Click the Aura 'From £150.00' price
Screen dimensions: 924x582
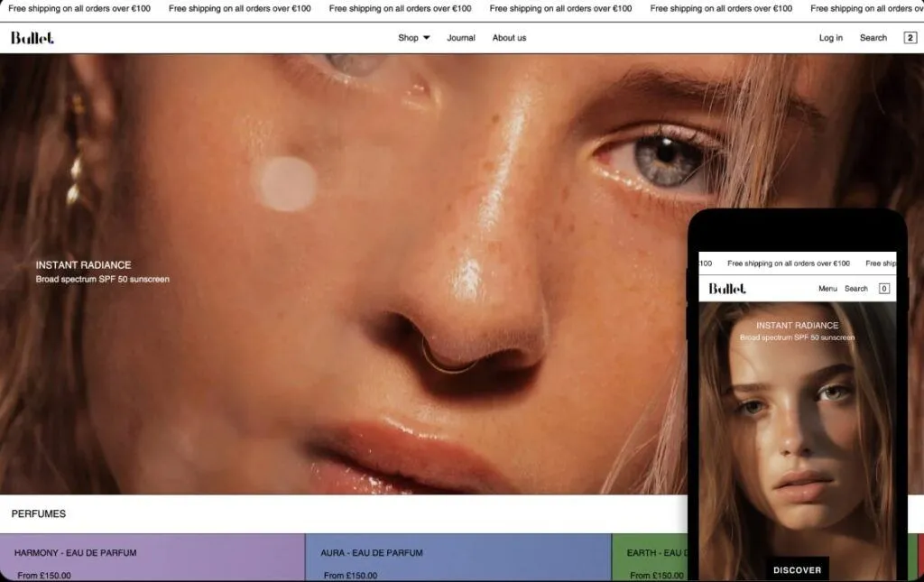click(351, 576)
